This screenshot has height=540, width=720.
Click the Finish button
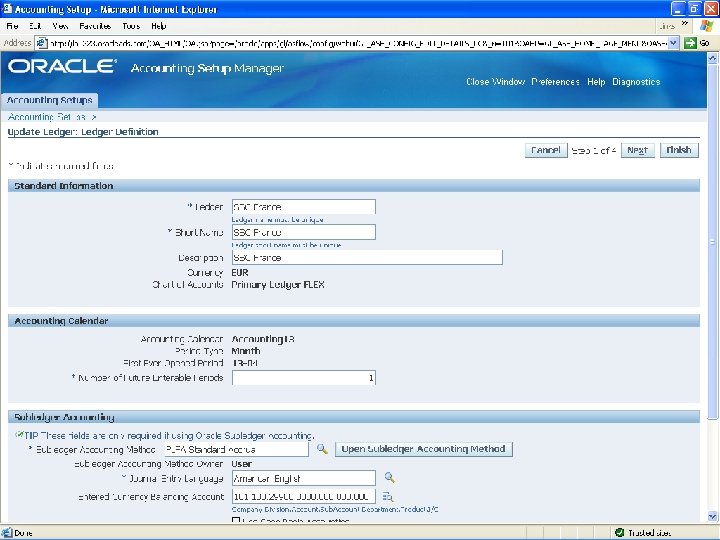(x=679, y=150)
